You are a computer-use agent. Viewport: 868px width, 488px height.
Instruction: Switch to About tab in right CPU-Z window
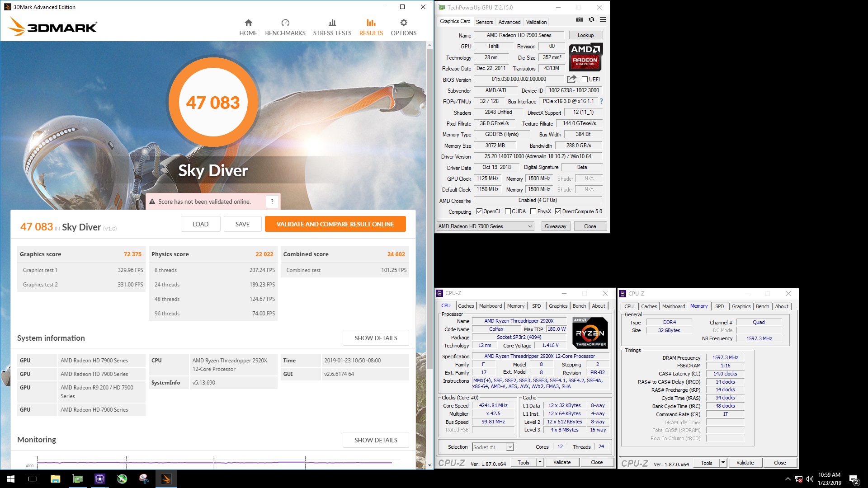pyautogui.click(x=782, y=306)
